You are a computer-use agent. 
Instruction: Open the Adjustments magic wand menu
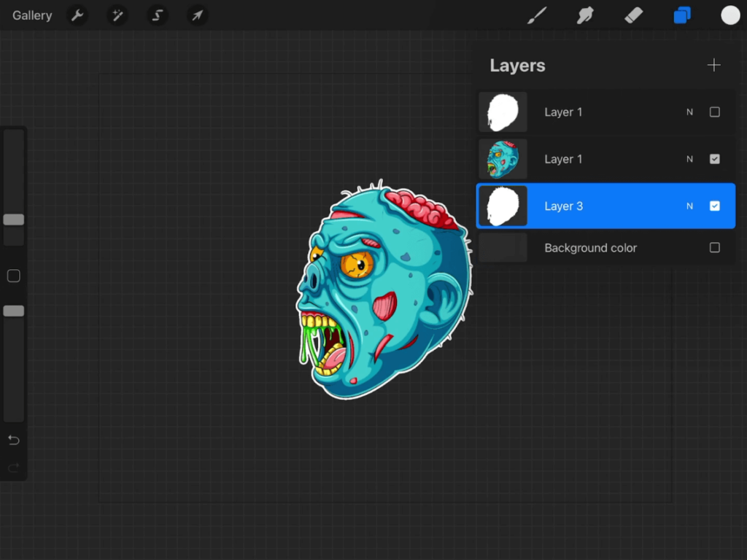click(x=117, y=15)
